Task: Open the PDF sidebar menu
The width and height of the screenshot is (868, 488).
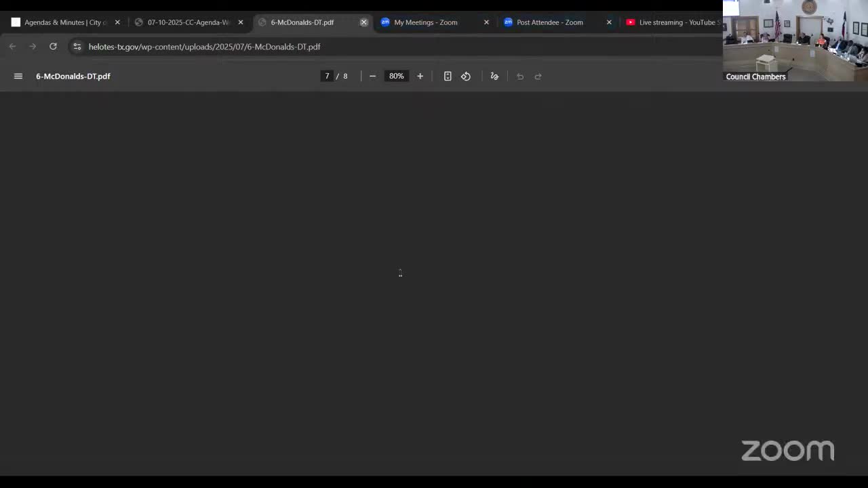Action: (18, 77)
